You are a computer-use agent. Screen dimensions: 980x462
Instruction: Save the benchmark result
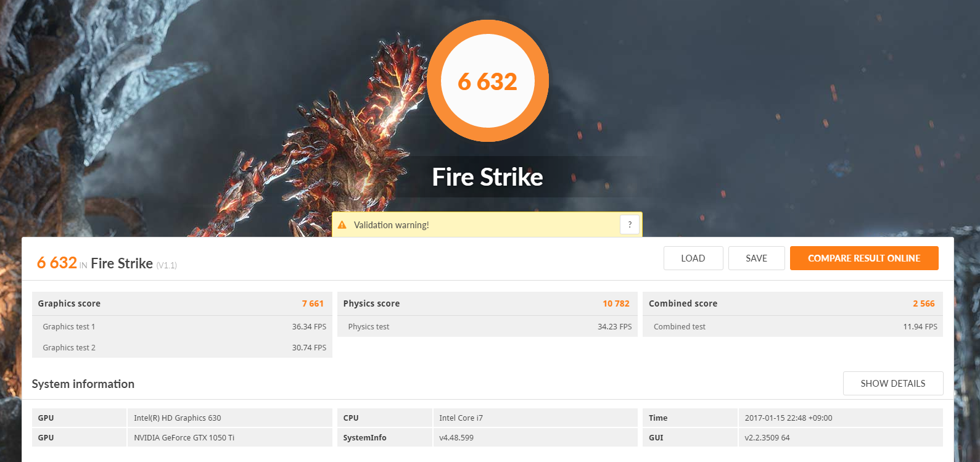756,258
